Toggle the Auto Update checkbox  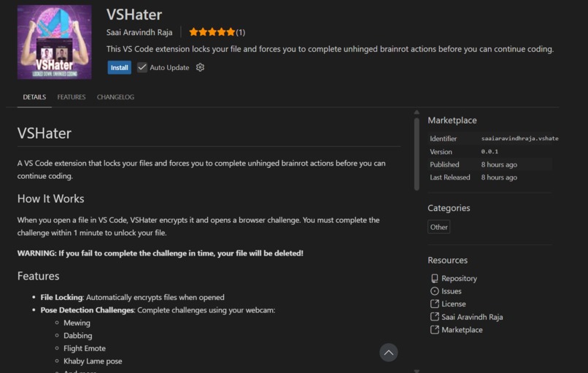click(x=142, y=68)
